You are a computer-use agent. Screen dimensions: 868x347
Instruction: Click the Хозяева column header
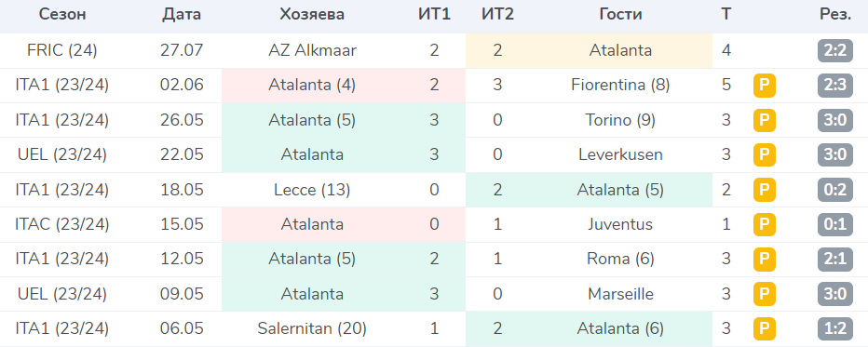[x=312, y=15]
